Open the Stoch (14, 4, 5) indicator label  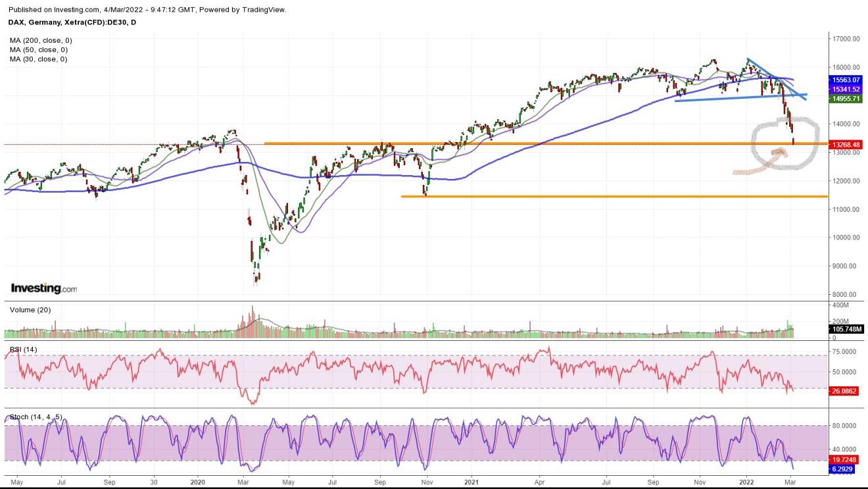[36, 417]
